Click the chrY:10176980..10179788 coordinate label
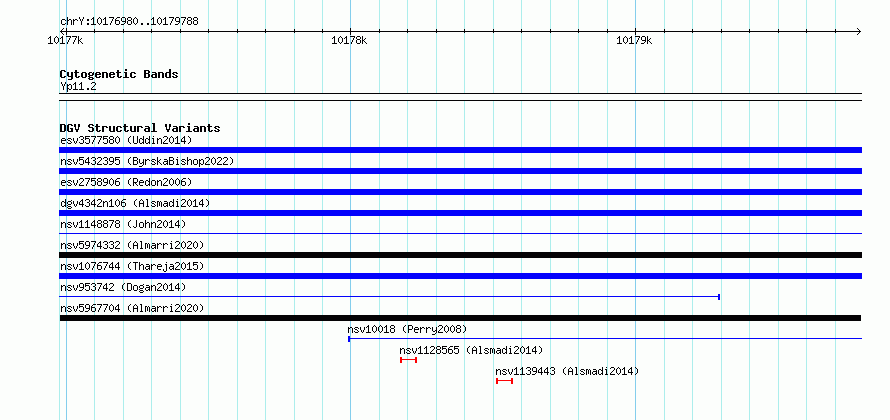Screen dimensions: 890x420 point(129,22)
